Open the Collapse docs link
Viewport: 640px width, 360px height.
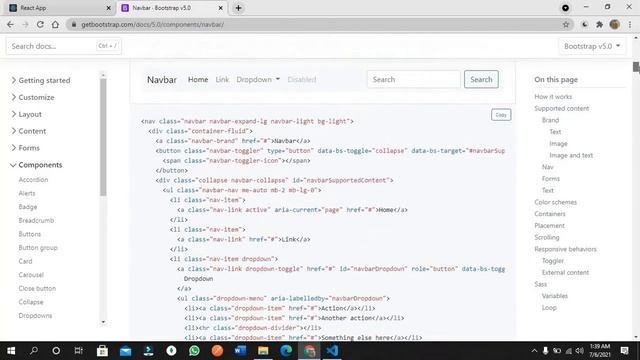tap(31, 302)
